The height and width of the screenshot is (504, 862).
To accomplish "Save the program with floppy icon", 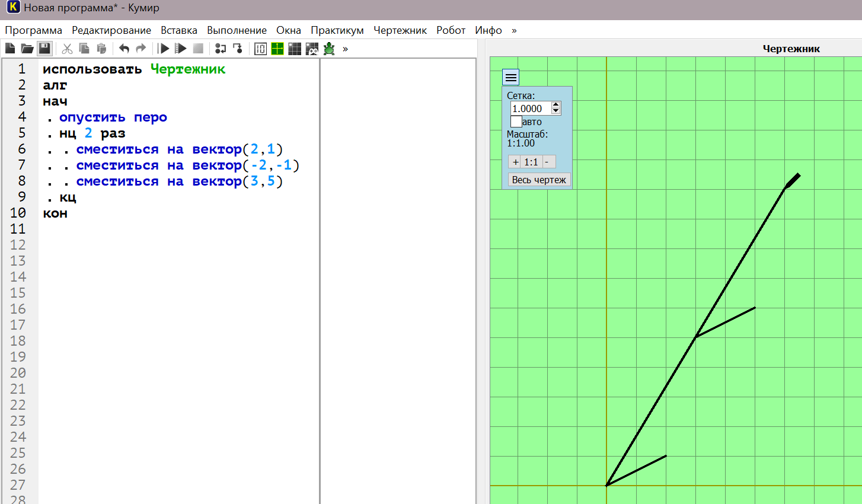I will click(44, 49).
